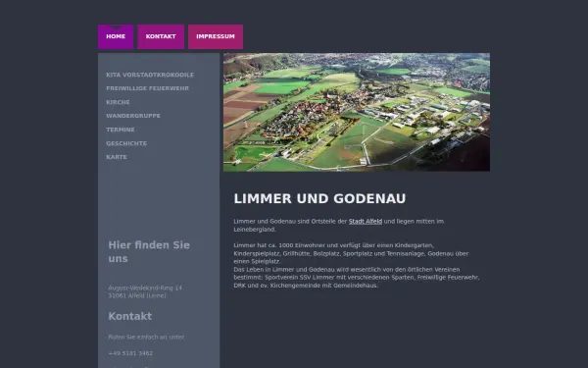The width and height of the screenshot is (588, 368).
Task: View the Termine page
Action: point(121,130)
